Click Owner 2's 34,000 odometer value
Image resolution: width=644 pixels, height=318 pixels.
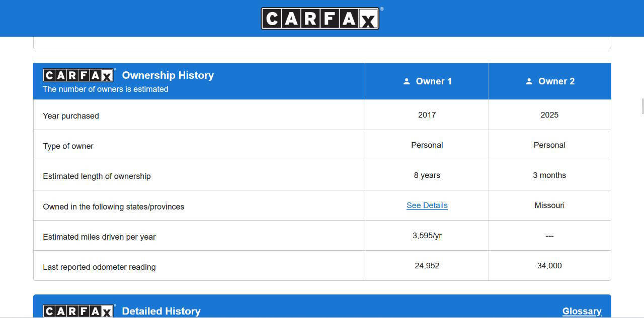point(549,266)
